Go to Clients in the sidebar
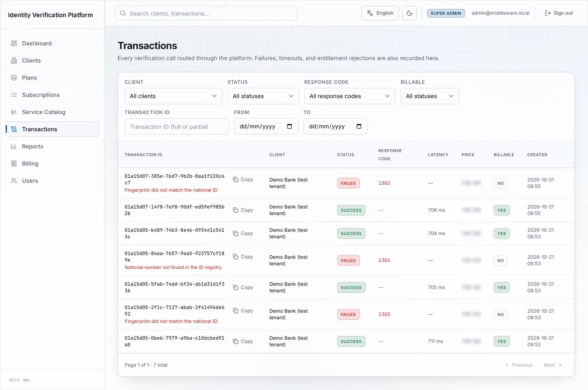This screenshot has height=390, width=588. point(52,61)
